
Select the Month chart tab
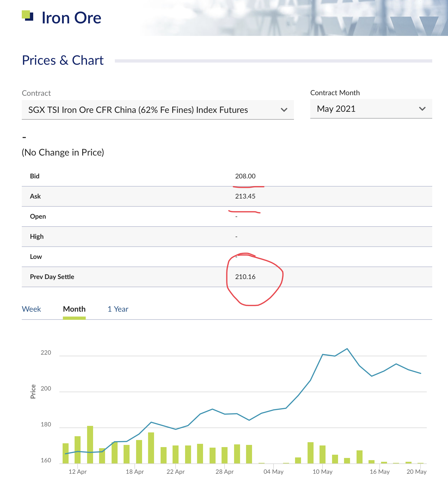tap(74, 309)
